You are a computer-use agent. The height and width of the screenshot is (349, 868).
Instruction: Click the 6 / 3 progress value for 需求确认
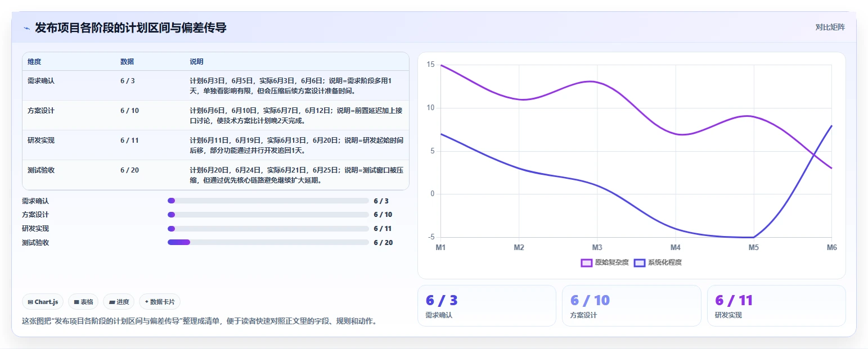[381, 201]
